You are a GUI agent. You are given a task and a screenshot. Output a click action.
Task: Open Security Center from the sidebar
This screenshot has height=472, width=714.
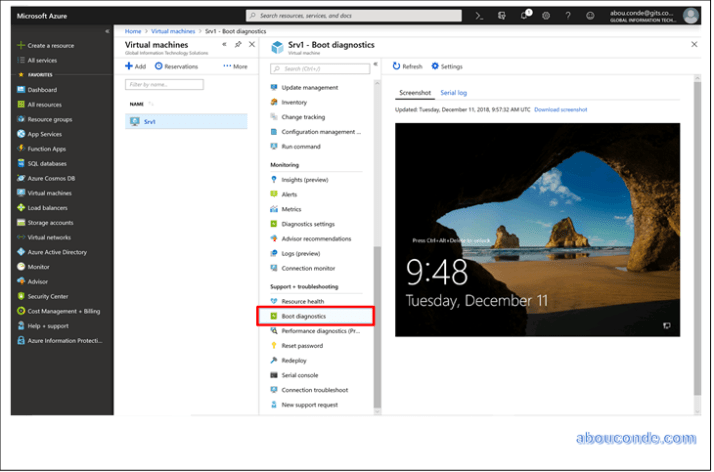[x=47, y=296]
